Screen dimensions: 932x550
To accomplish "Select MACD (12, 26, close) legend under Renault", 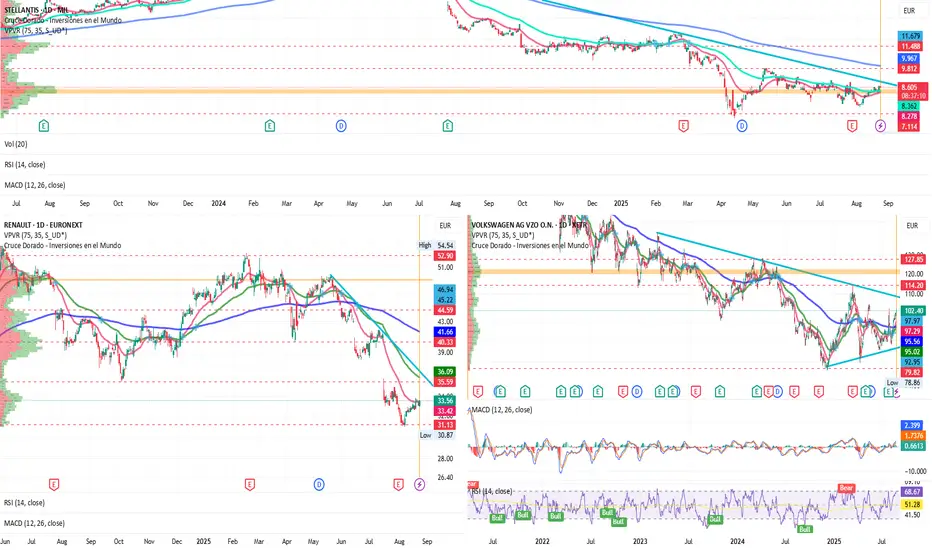I will tap(34, 523).
